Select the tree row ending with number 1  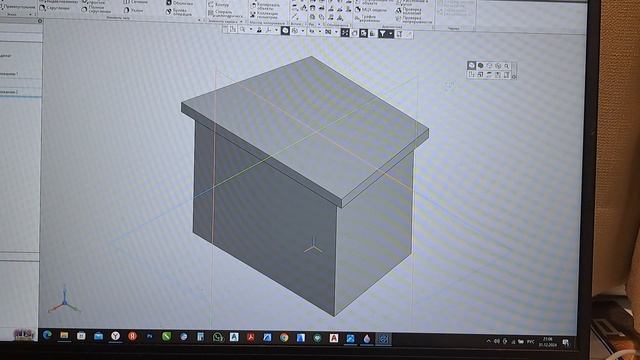click(x=21, y=74)
